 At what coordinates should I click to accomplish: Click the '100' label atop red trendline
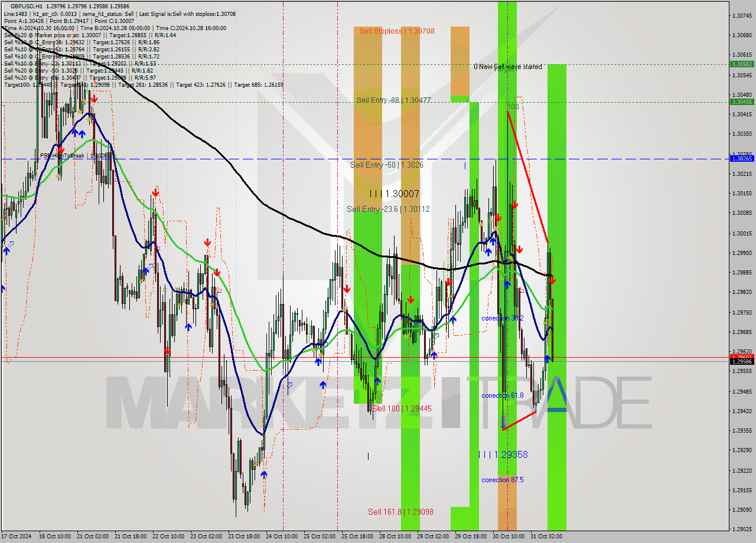coord(513,107)
